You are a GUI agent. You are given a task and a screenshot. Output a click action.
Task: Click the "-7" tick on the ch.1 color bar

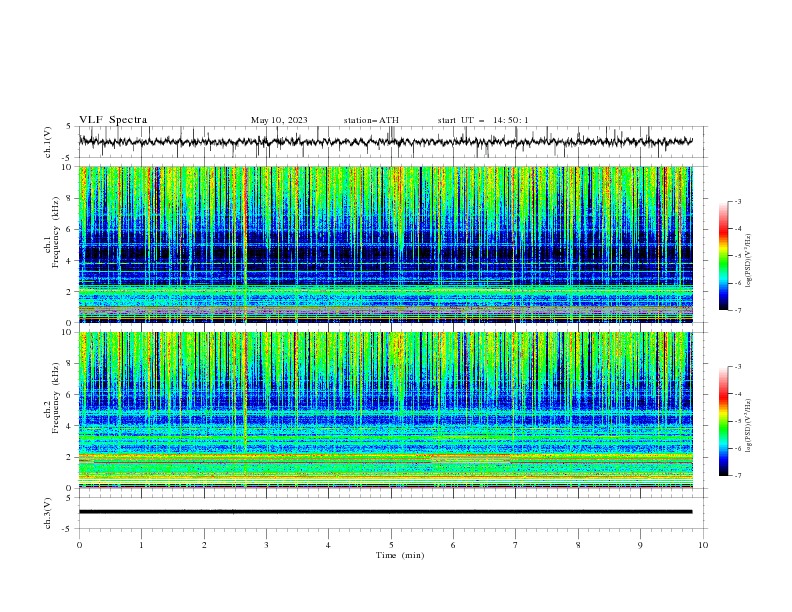click(x=738, y=311)
